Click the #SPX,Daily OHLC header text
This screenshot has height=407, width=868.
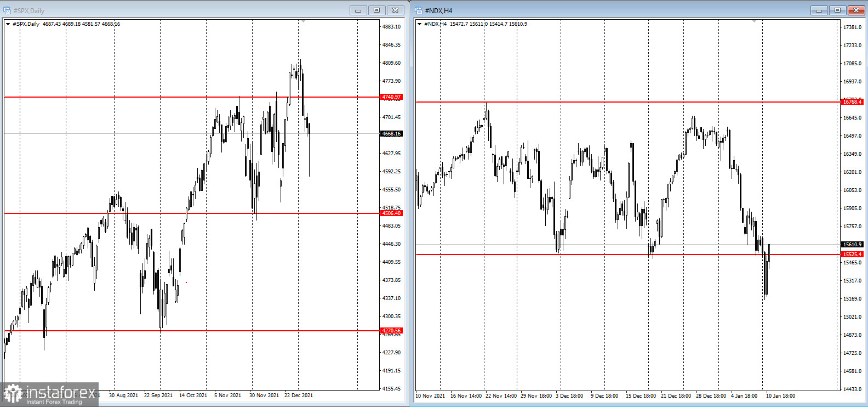(x=66, y=24)
